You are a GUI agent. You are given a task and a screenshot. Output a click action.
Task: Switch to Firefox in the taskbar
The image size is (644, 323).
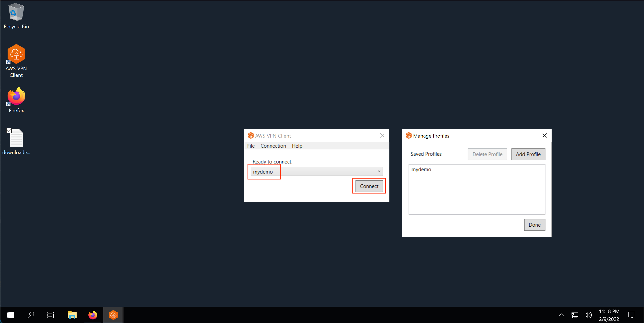click(93, 315)
